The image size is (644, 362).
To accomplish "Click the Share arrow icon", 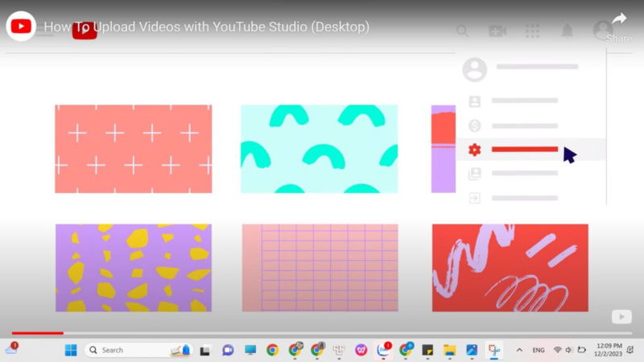I will coord(618,19).
